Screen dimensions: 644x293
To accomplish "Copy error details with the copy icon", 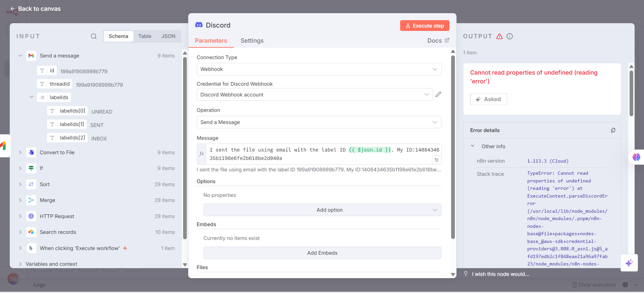I will [613, 130].
